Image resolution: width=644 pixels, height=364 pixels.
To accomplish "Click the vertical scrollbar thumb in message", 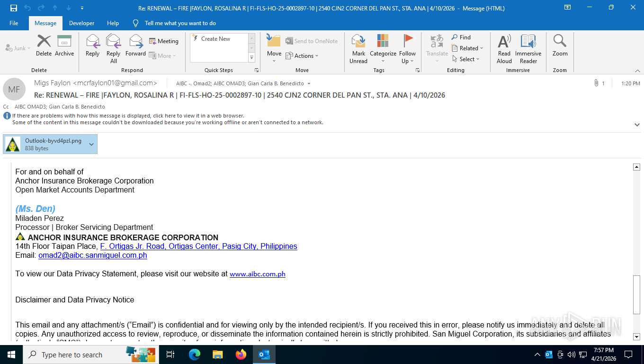I will (x=636, y=294).
